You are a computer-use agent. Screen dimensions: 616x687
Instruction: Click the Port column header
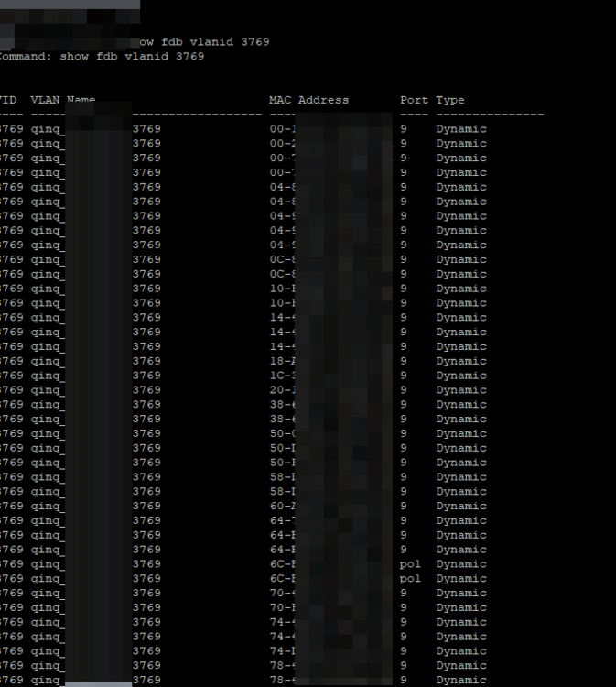pos(414,100)
